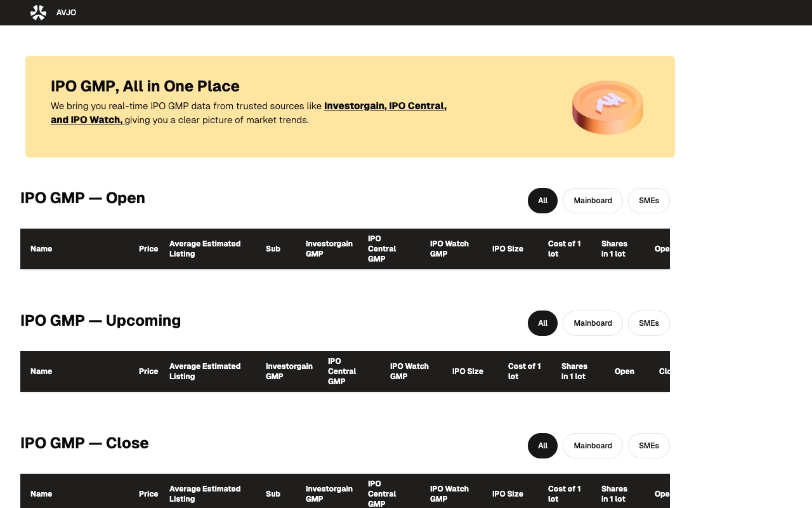Choose SMEs filter in Upcoming section

tap(648, 323)
